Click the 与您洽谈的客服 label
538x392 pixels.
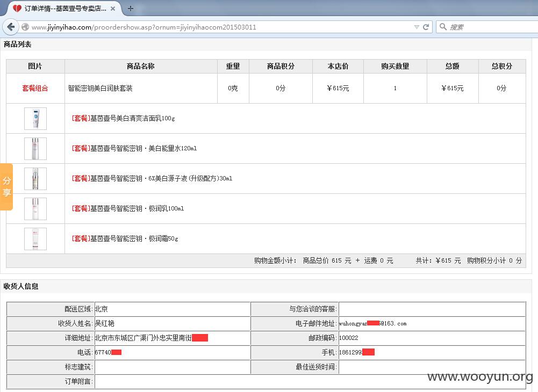(313, 309)
